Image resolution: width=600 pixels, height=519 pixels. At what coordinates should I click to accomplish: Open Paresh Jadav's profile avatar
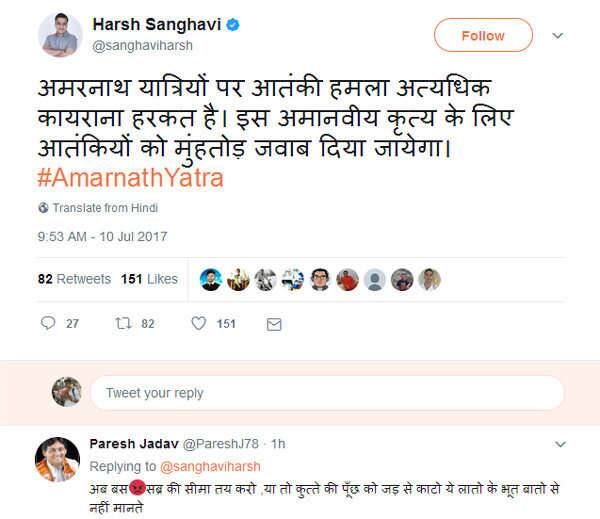tap(57, 459)
